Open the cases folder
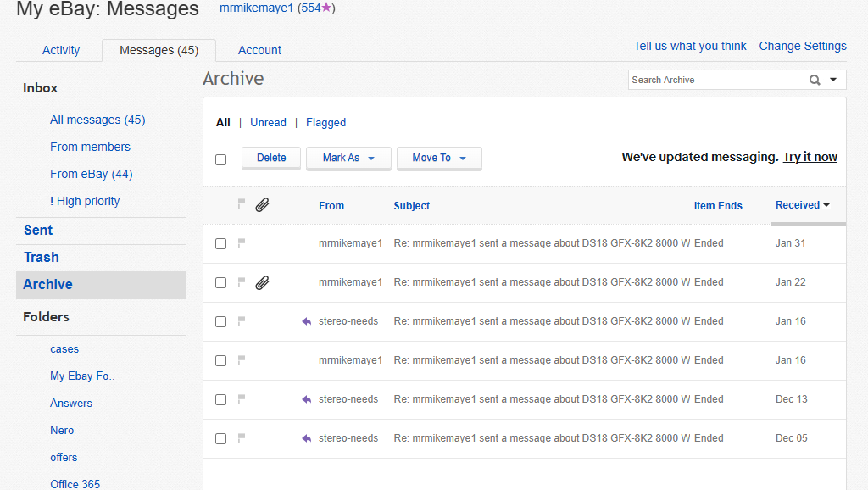Screen dimensions: 868x490 tap(64, 348)
